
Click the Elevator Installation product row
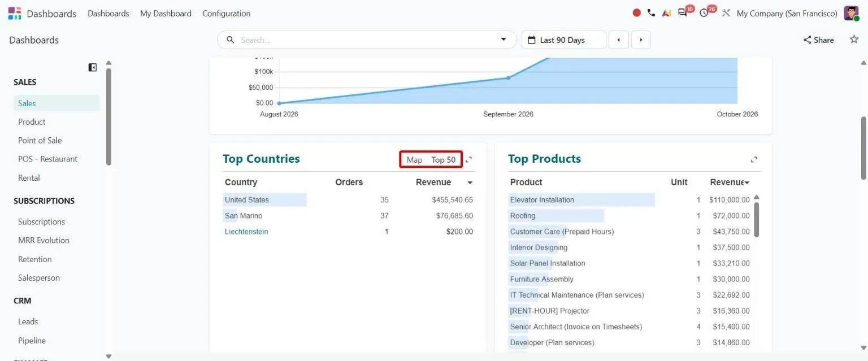[630, 200]
